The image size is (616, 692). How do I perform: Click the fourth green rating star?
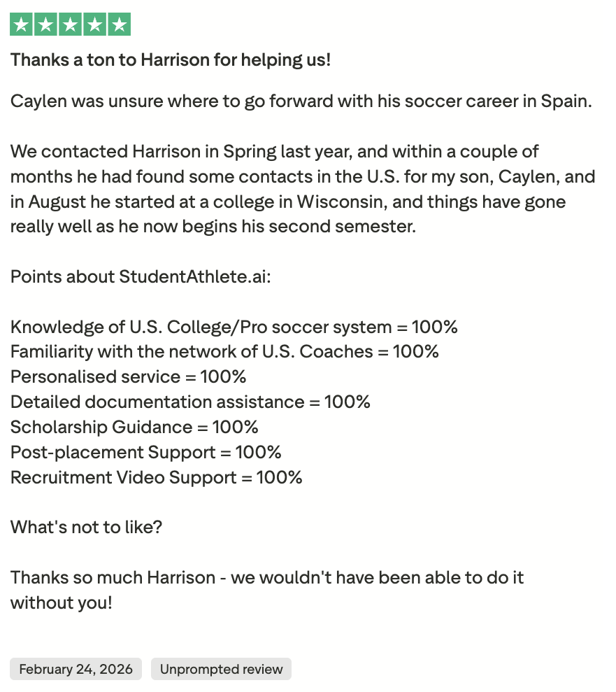[x=95, y=24]
